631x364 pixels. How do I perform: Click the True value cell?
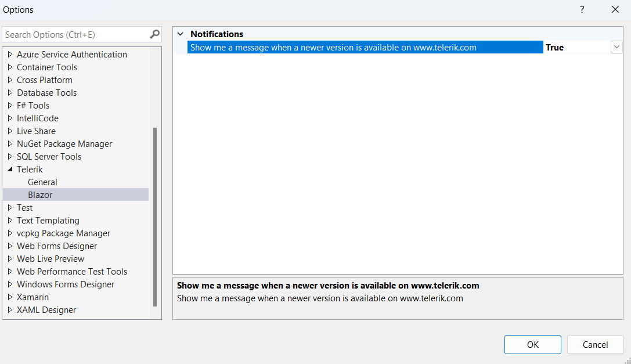576,47
